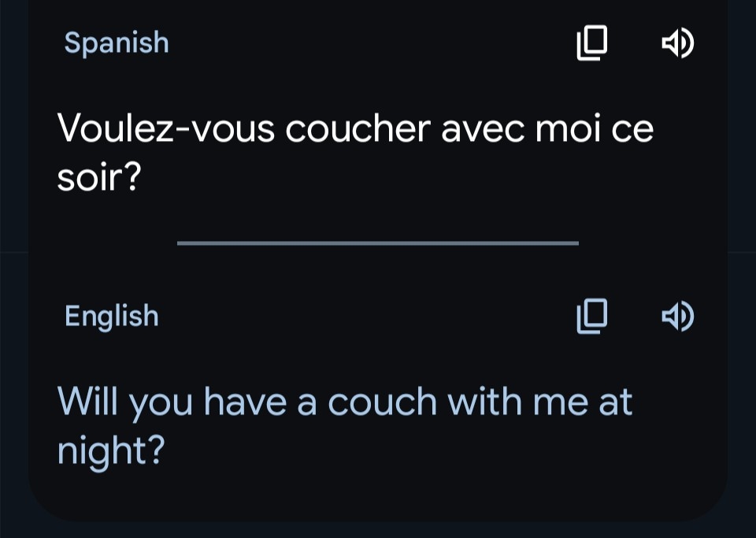Click the word 'coucher' in the source phrase
Screen dimensions: 756x538
(358, 129)
